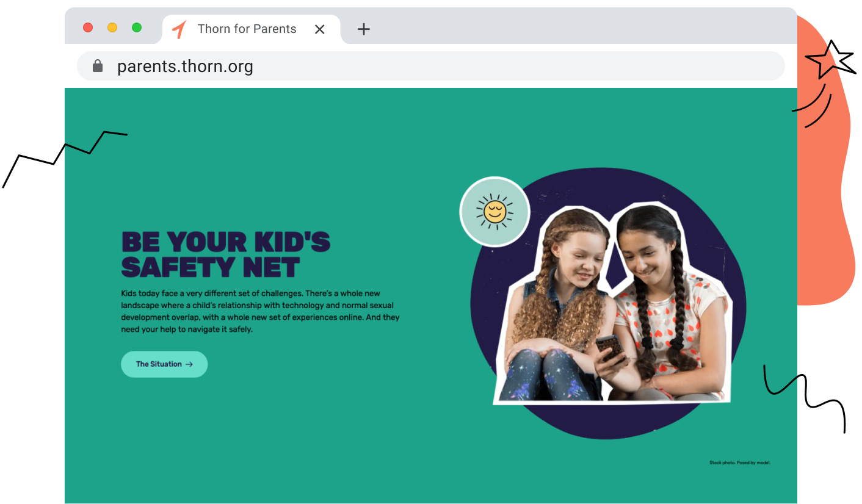Click the green fullscreen dot
Screen dimensions: 862x504
(x=137, y=27)
